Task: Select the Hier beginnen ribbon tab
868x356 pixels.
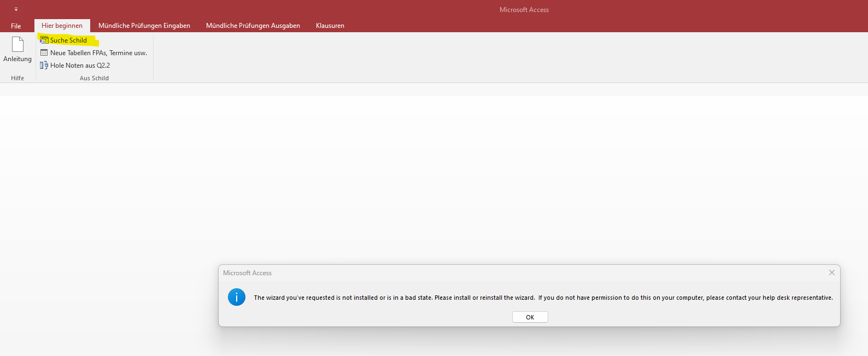Action: point(62,26)
